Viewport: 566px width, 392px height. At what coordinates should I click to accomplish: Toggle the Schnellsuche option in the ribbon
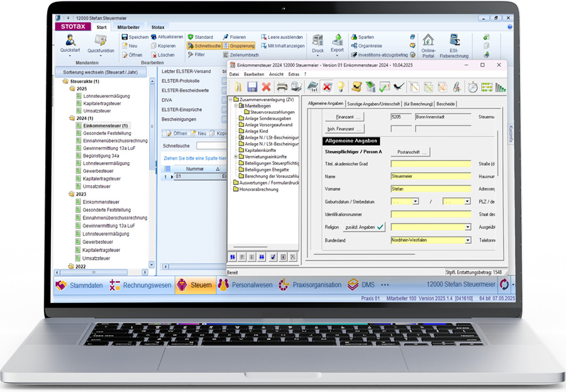click(x=204, y=46)
